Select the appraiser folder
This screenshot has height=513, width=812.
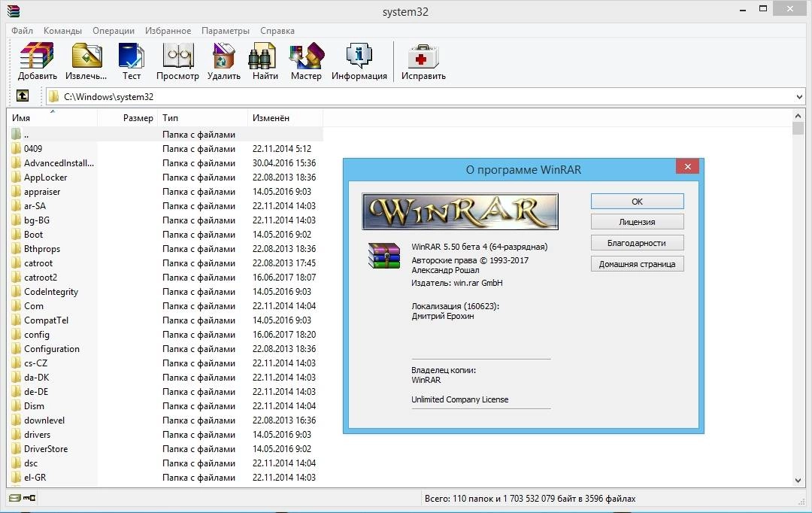tap(42, 192)
